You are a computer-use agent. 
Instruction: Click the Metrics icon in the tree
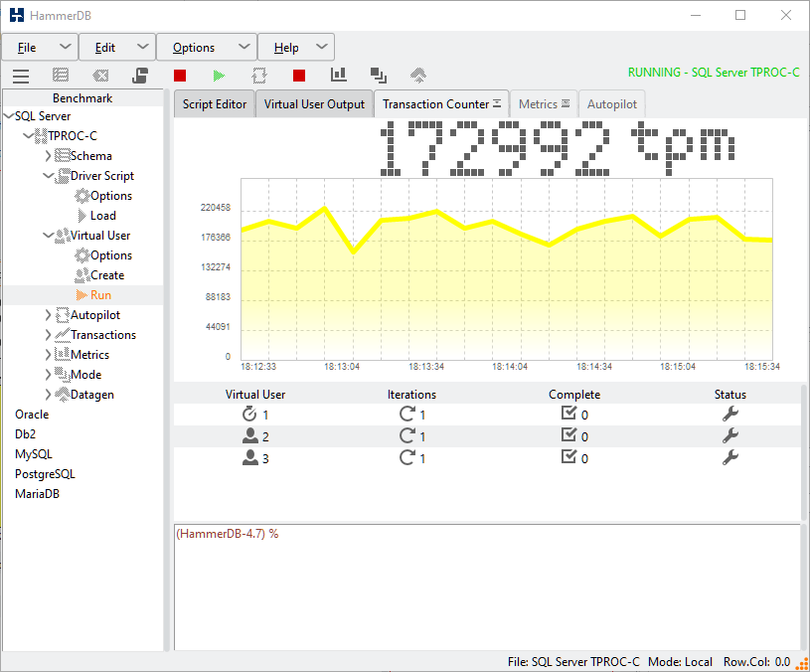tap(62, 354)
